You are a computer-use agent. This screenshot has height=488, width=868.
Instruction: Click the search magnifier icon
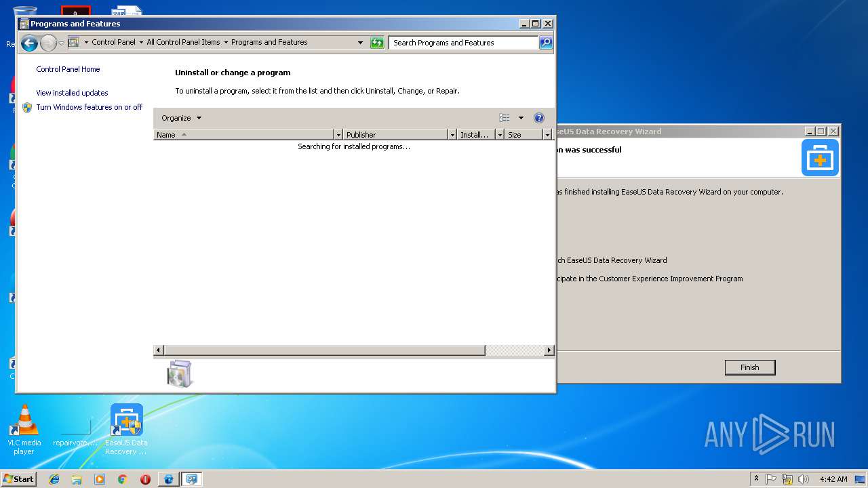(546, 43)
